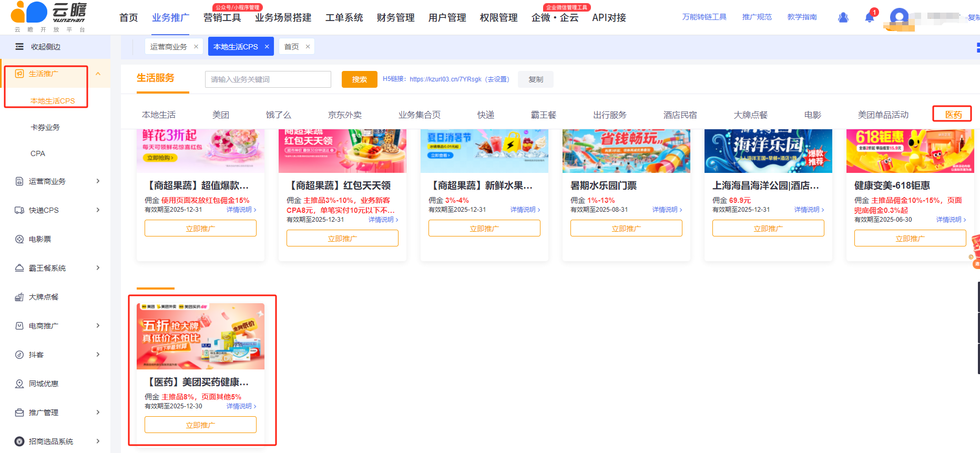Open the 万能转链工具 link

(704, 17)
